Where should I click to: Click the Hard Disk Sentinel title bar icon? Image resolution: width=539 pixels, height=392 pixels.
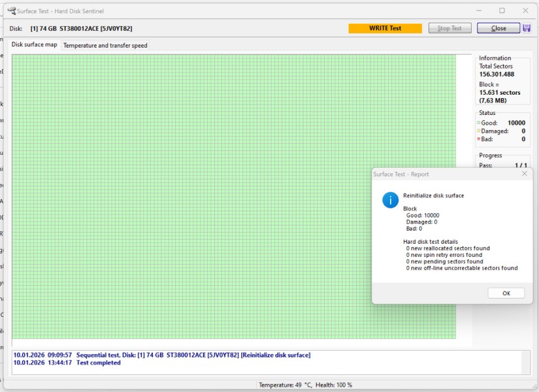tap(11, 10)
